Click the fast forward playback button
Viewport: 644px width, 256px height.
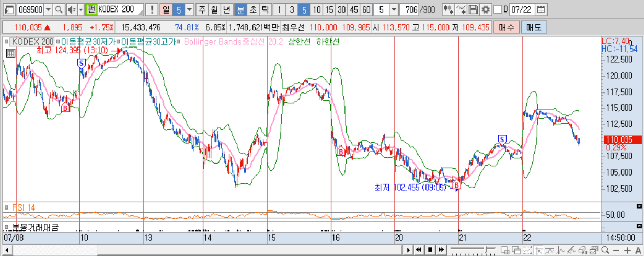441,250
